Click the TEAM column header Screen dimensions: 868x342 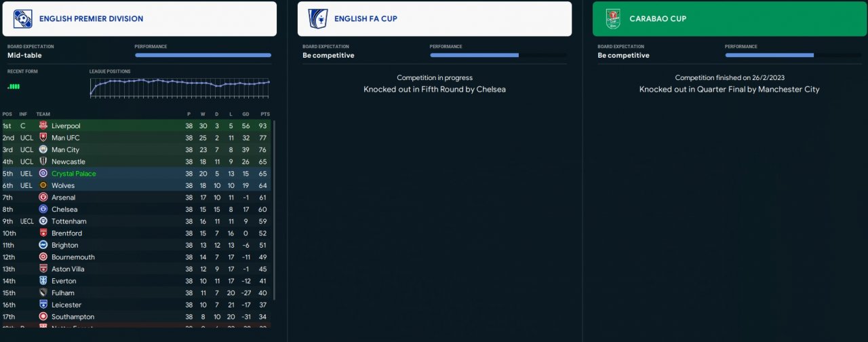[x=43, y=114]
